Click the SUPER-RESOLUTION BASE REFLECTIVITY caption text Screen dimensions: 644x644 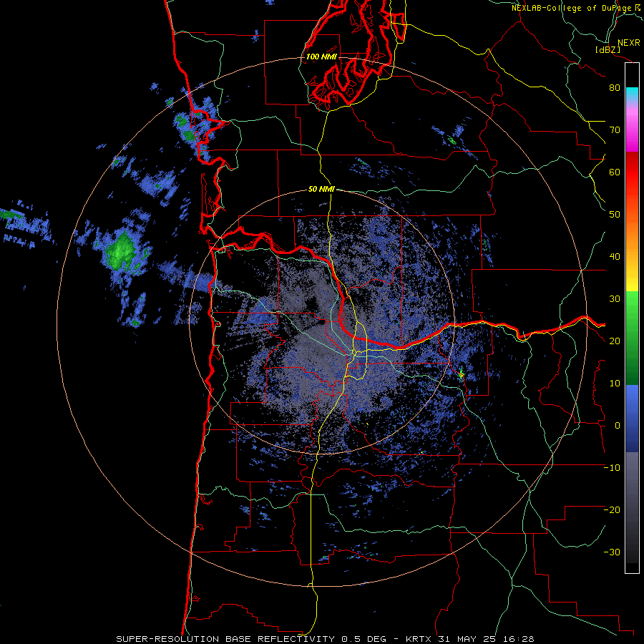coord(225,639)
